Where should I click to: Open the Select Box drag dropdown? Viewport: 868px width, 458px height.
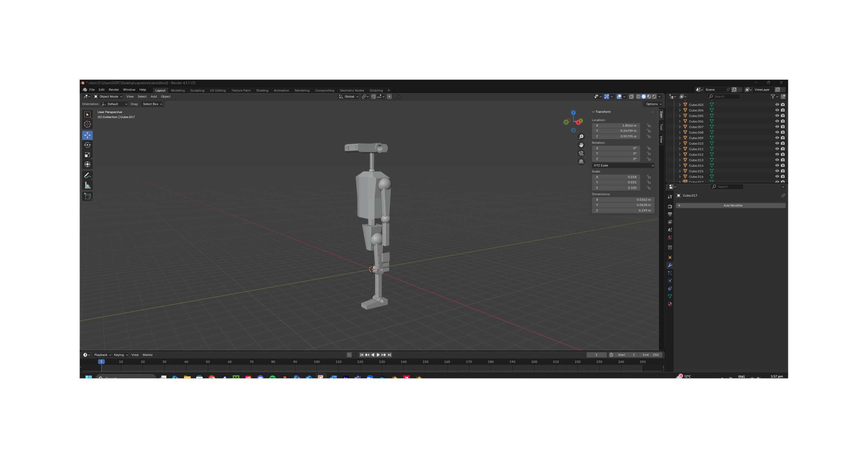click(x=152, y=104)
